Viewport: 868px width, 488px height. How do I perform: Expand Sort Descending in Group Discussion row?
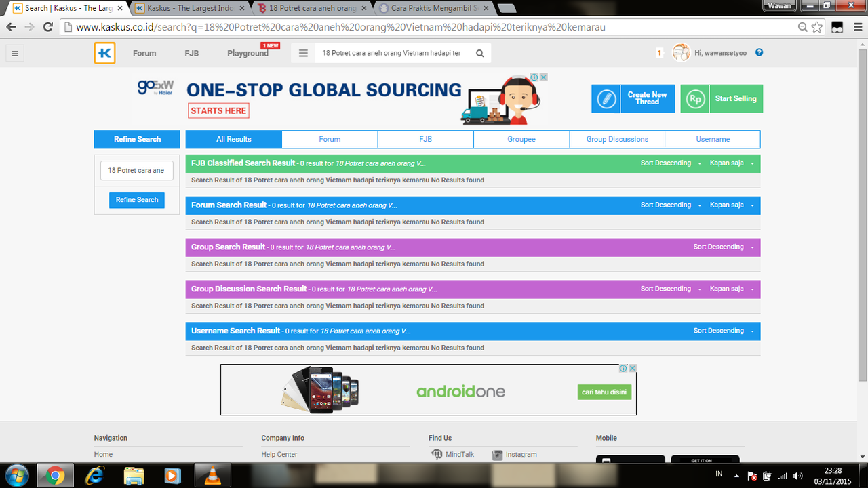coord(669,289)
